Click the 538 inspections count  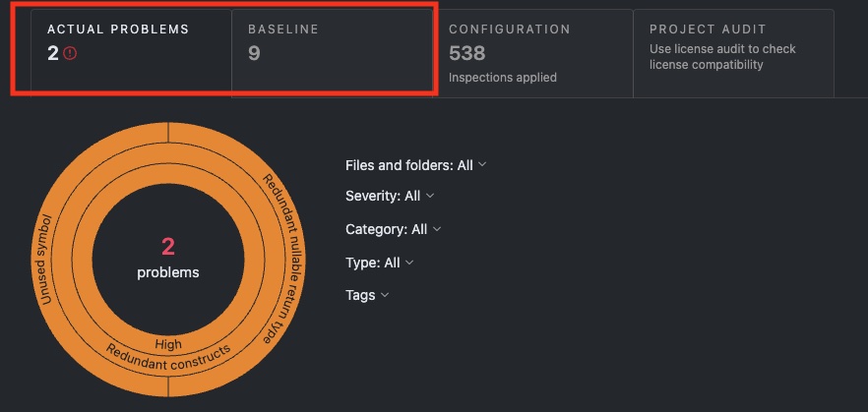466,53
